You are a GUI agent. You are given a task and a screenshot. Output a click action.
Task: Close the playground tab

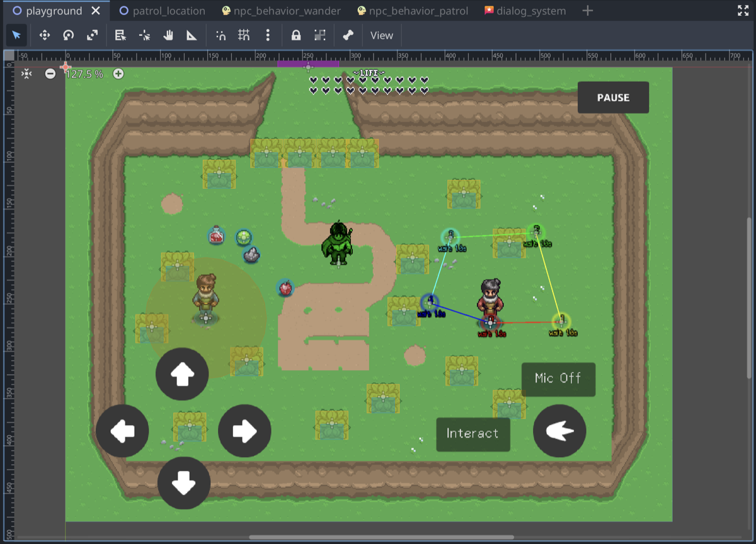(96, 11)
